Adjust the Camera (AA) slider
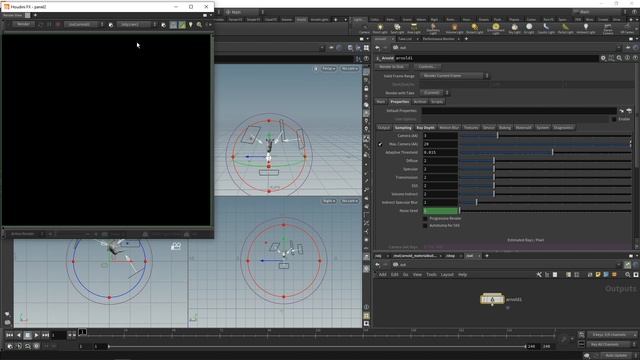 545,136
